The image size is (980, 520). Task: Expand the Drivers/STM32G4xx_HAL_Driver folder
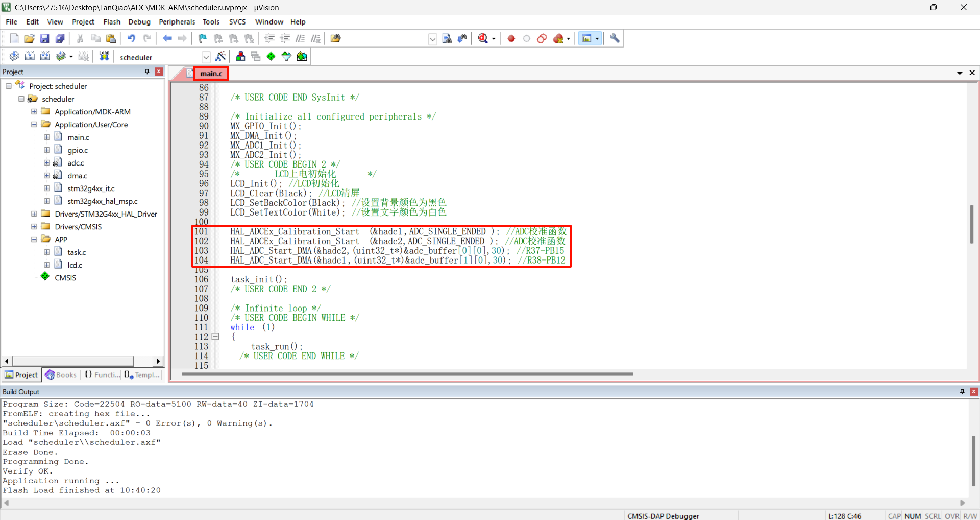(34, 214)
